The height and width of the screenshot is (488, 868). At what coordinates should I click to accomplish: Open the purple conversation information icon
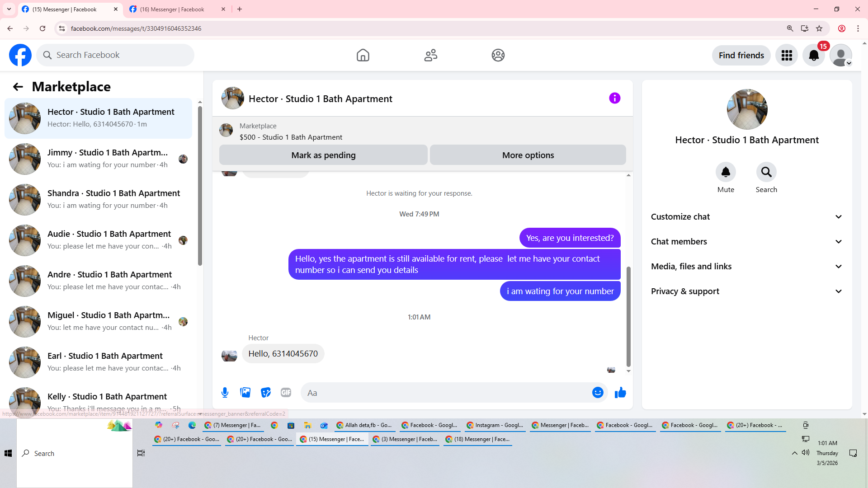tap(615, 98)
